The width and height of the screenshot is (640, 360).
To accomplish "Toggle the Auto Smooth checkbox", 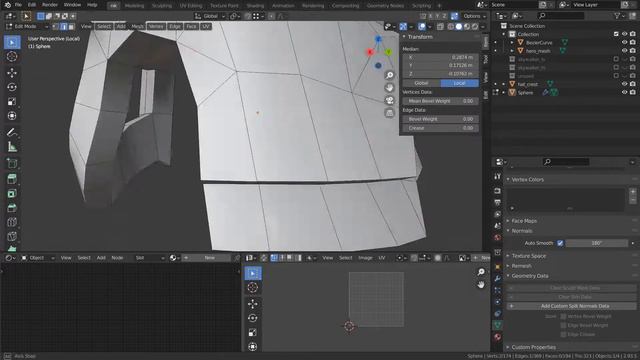I will (560, 243).
